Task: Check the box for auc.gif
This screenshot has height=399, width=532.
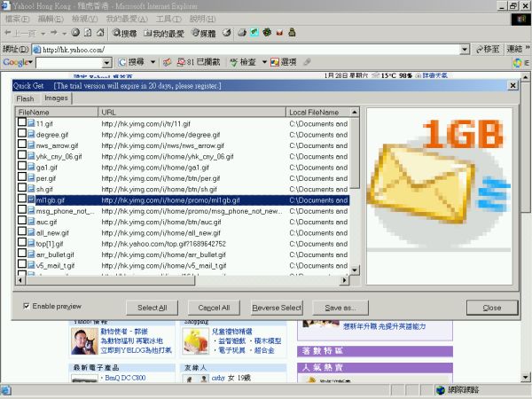Action: [x=22, y=220]
